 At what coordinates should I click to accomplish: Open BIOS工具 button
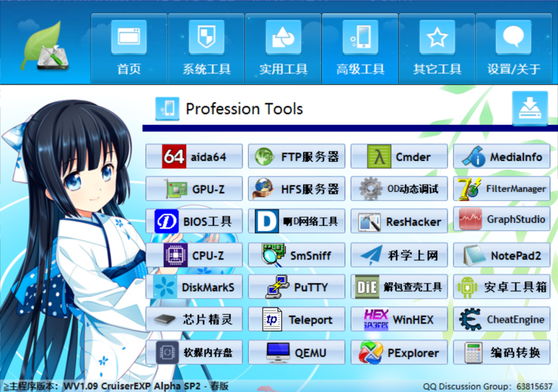(x=194, y=221)
